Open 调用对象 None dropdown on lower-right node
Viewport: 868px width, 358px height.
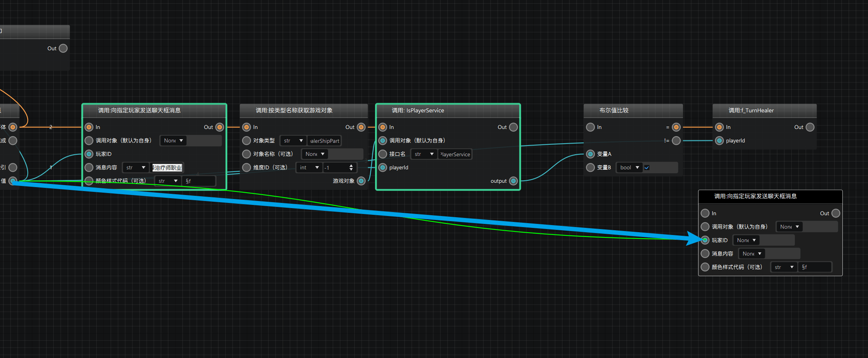(789, 227)
